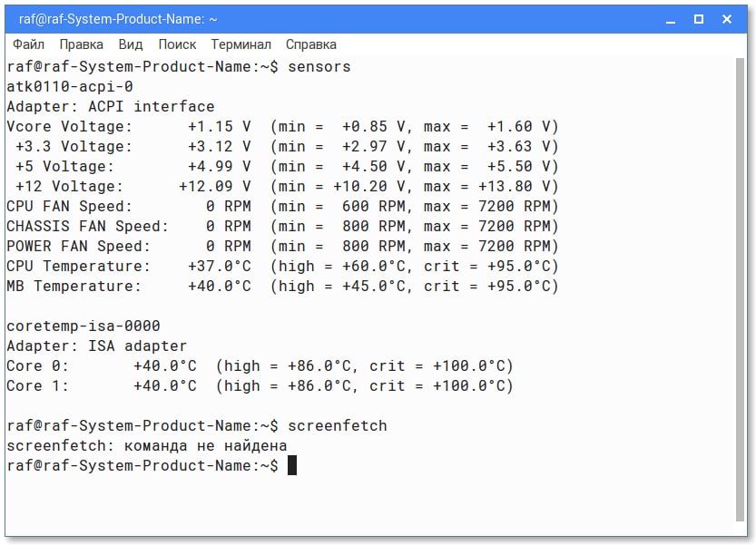Open the Правка menu

(x=81, y=44)
